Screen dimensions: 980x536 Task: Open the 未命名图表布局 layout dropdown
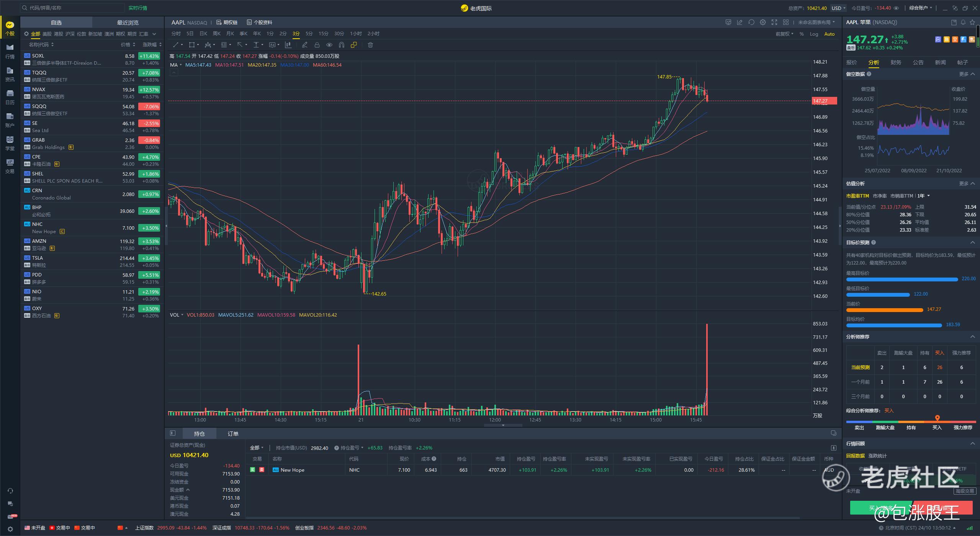coord(816,22)
